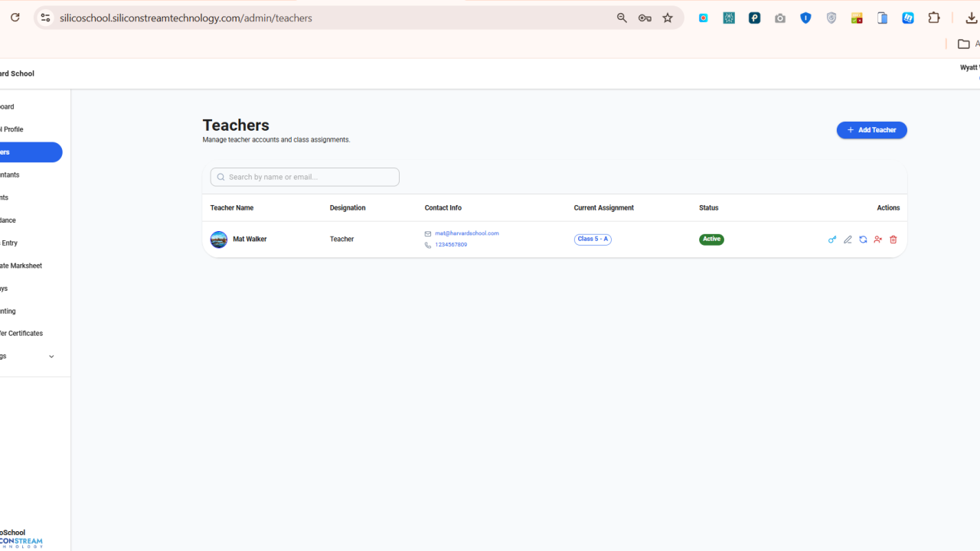Focus the Search by name or email field

pos(305,177)
